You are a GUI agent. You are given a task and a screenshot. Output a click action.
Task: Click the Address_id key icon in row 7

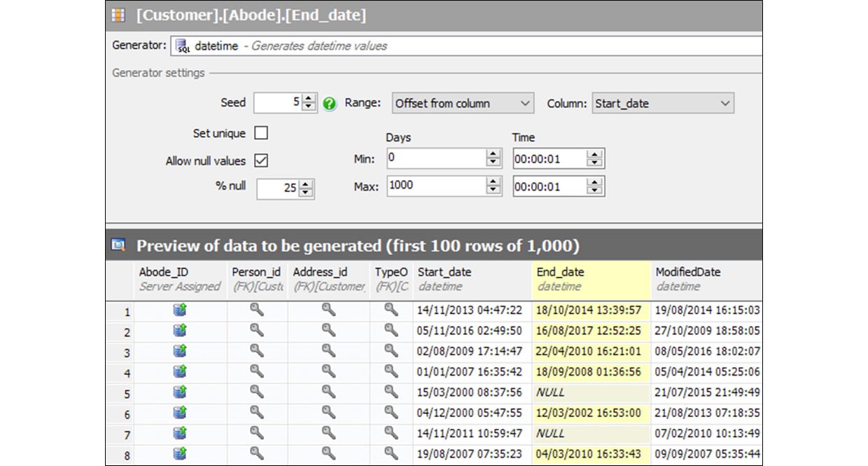pyautogui.click(x=328, y=433)
